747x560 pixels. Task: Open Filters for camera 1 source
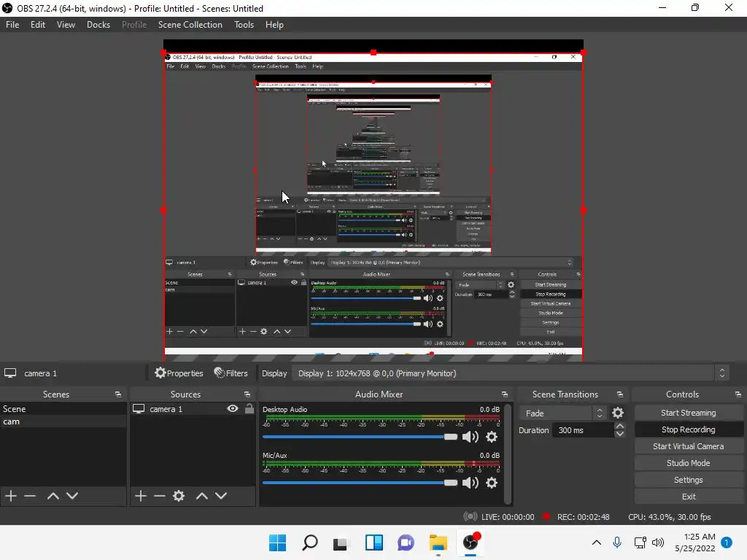point(231,373)
